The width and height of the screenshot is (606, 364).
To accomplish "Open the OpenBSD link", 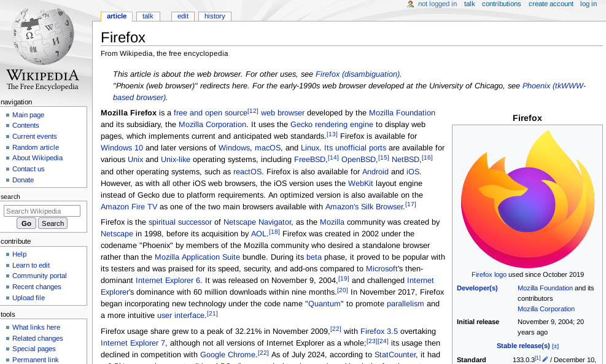I will click(359, 159).
